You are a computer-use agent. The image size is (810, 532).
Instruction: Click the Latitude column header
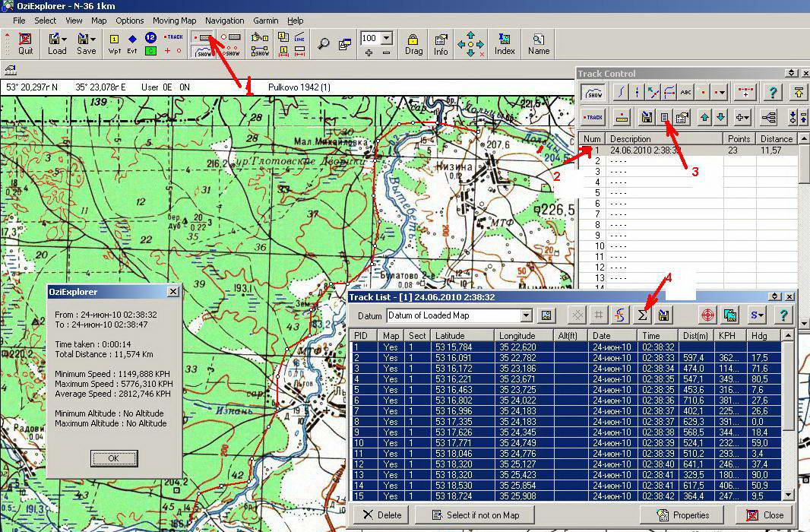(462, 336)
